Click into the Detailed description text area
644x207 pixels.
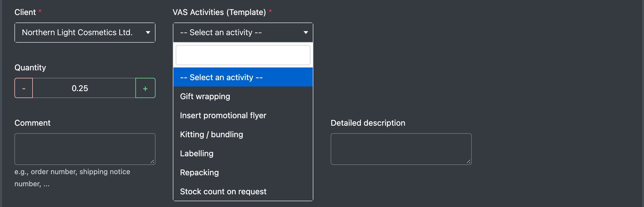(401, 149)
